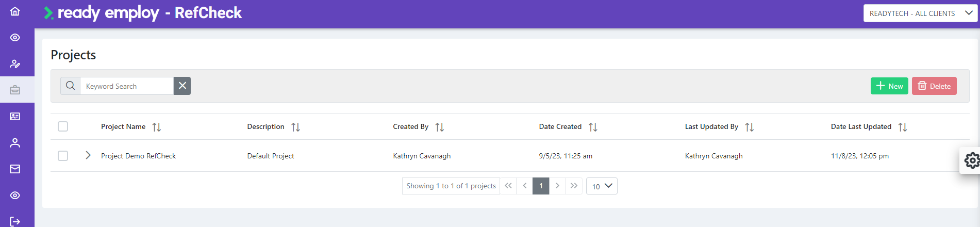This screenshot has width=980, height=227.
Task: Toggle the select-all header checkbox
Action: tap(63, 126)
